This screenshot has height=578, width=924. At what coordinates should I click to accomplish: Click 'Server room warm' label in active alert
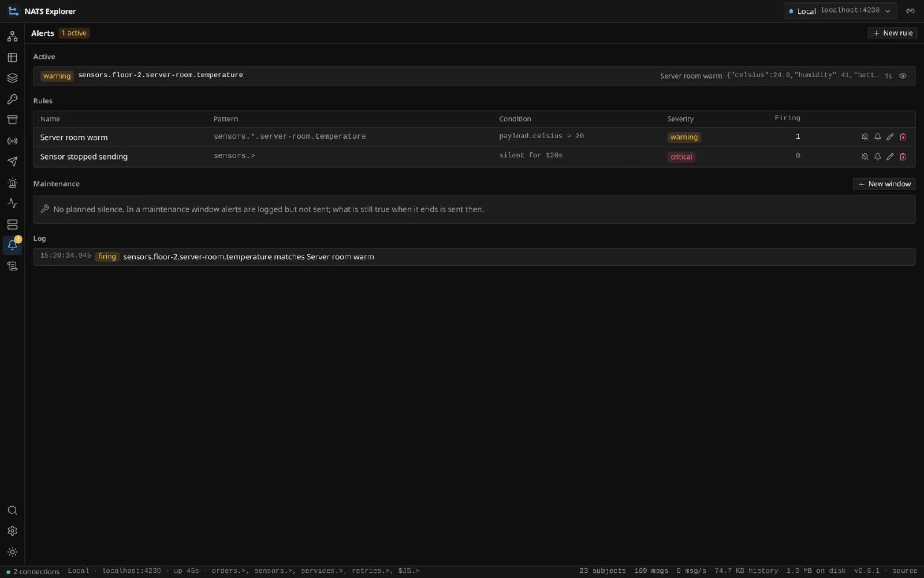point(691,76)
